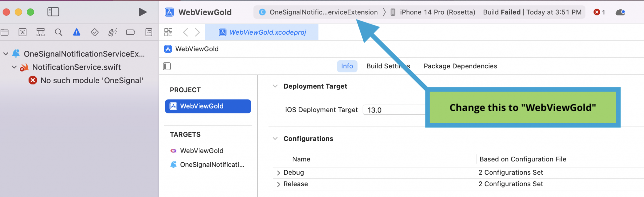Show the Symbol navigator
The height and width of the screenshot is (197, 644).
click(x=41, y=32)
